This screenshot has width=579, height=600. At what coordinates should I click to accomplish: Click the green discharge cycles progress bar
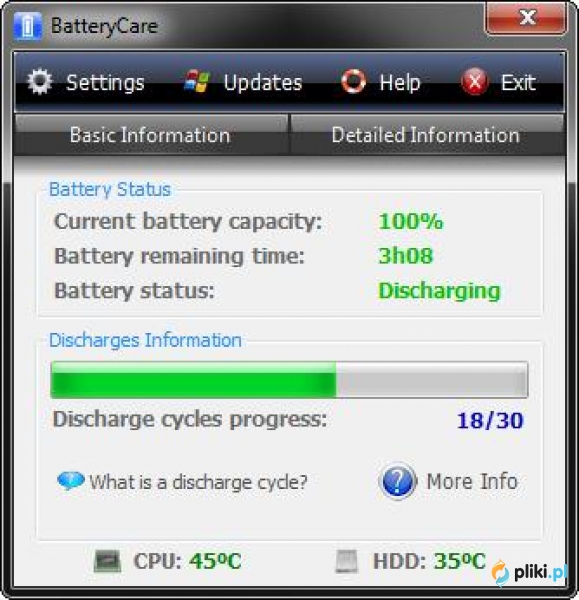289,380
